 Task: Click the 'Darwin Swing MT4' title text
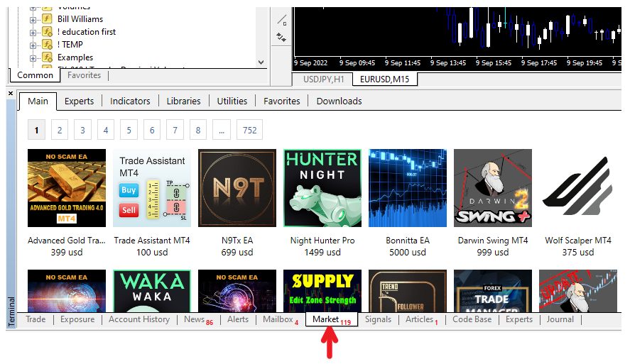pyautogui.click(x=493, y=241)
